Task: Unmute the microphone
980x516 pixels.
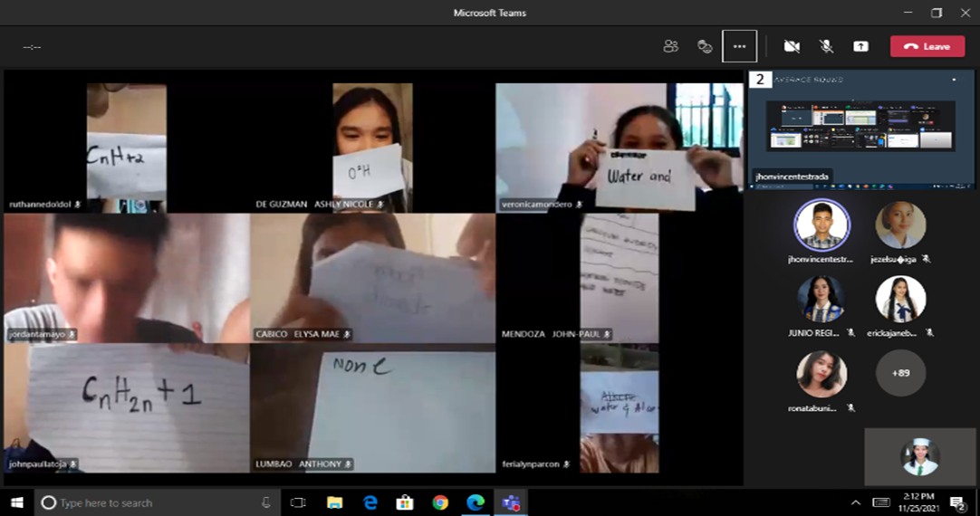Action: point(826,46)
